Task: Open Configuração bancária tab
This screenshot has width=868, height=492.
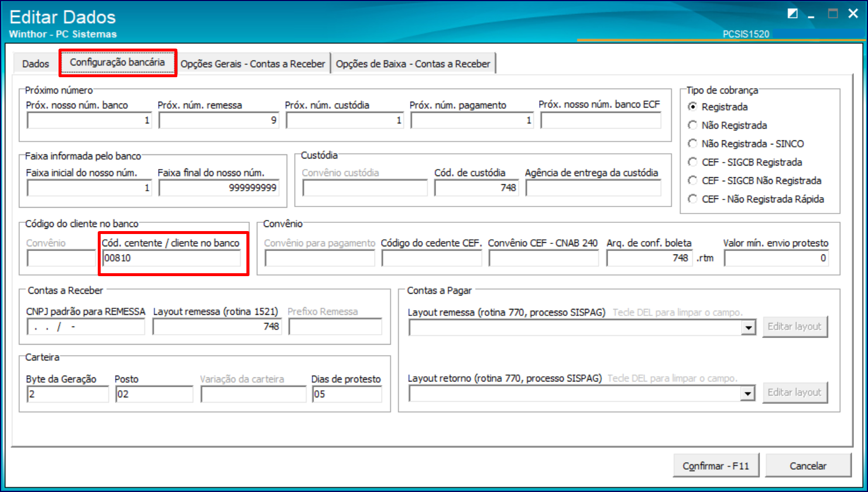Action: (x=117, y=62)
